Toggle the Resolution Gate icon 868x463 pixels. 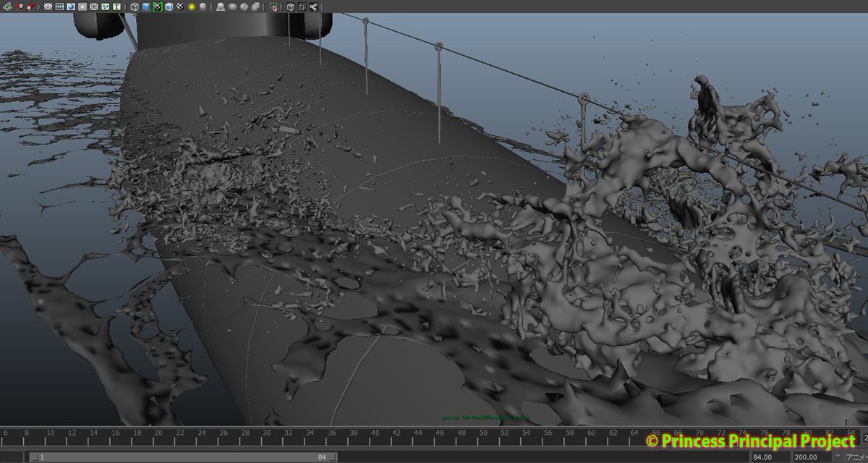click(x=71, y=7)
